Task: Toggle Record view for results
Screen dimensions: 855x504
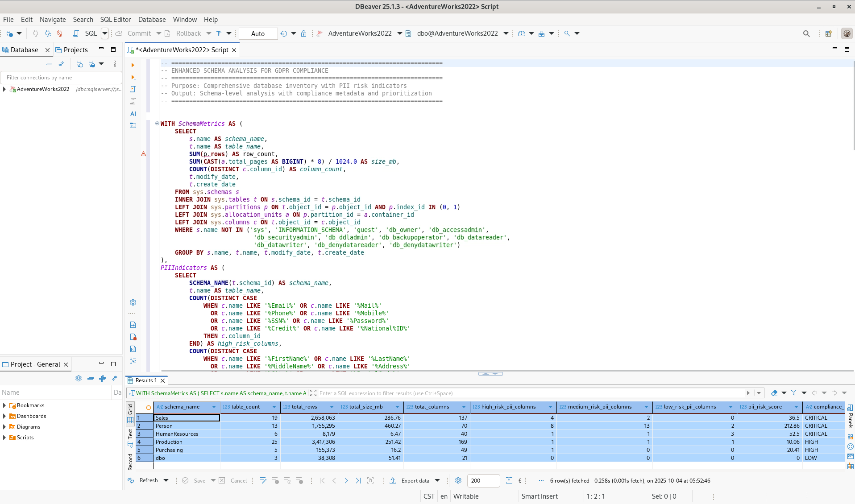Action: pyautogui.click(x=130, y=462)
